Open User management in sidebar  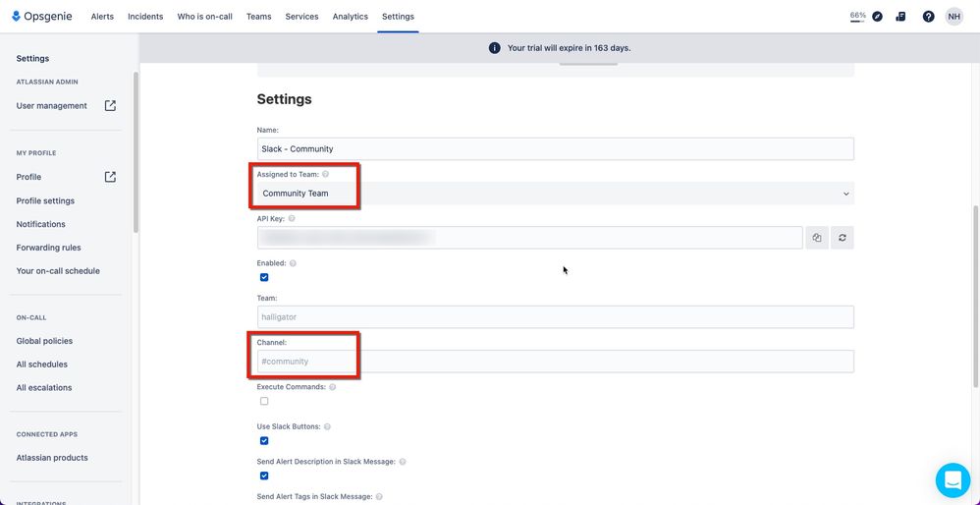52,106
